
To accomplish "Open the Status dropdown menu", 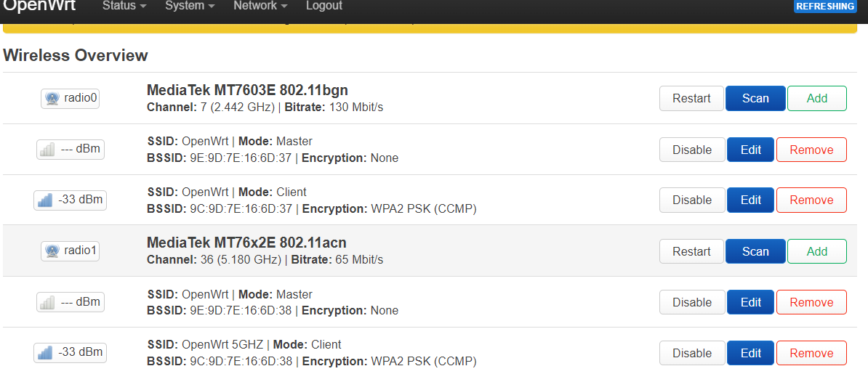I will point(124,6).
